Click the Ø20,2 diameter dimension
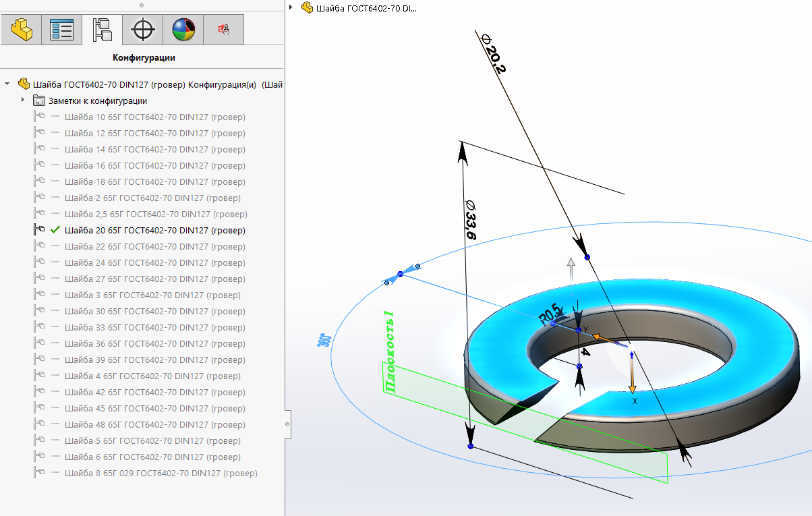Viewport: 812px width, 516px height. [494, 55]
